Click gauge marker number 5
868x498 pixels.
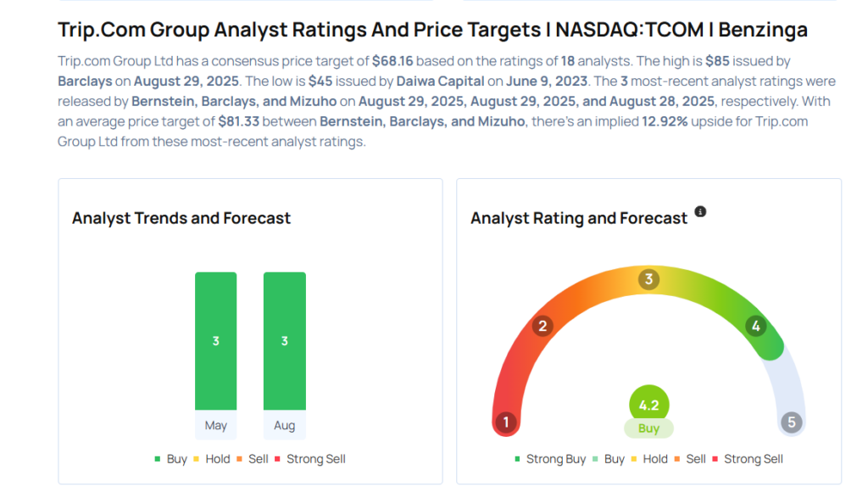click(791, 422)
